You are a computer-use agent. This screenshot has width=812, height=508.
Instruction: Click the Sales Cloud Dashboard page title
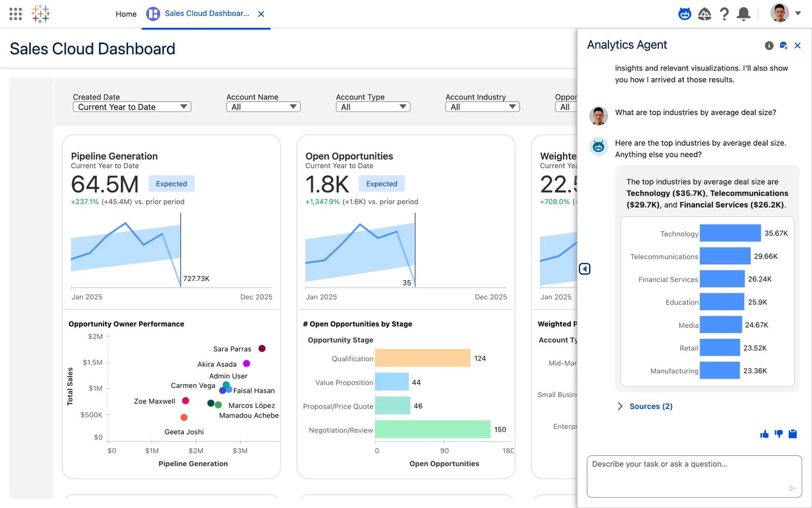click(x=92, y=49)
